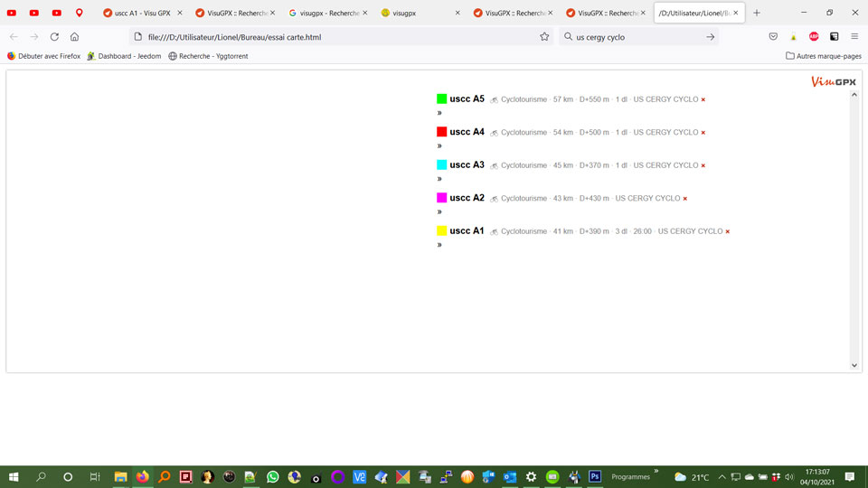
Task: Click the Firefox home icon
Action: pos(74,37)
